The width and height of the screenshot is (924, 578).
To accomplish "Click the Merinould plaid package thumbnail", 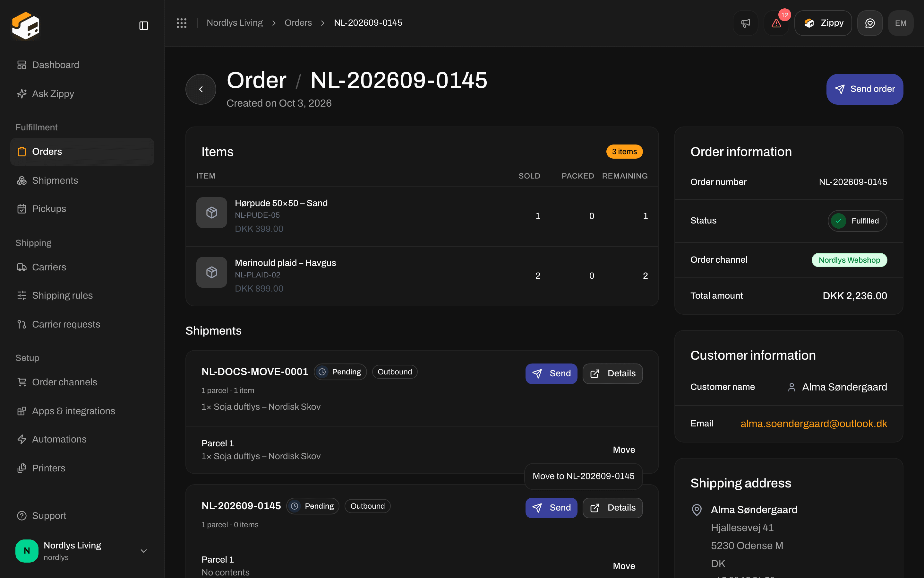I will click(x=211, y=272).
